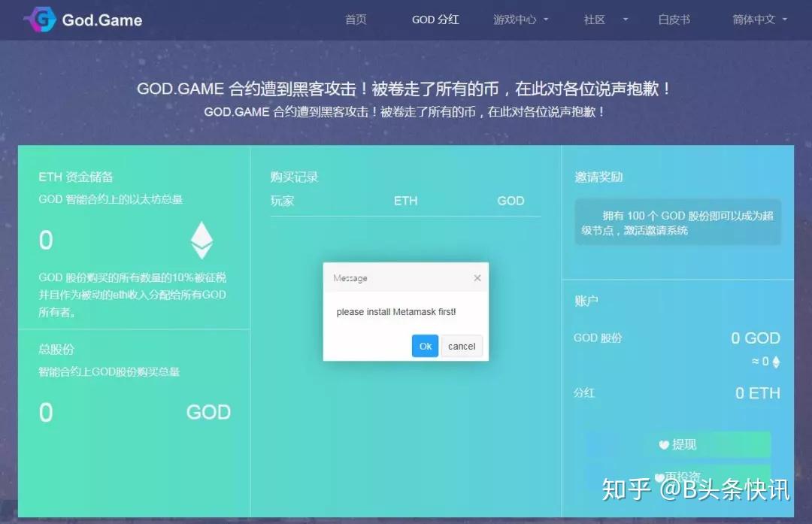812x524 pixels.
Task: Click the '0 GOD' balance value
Action: pos(756,338)
